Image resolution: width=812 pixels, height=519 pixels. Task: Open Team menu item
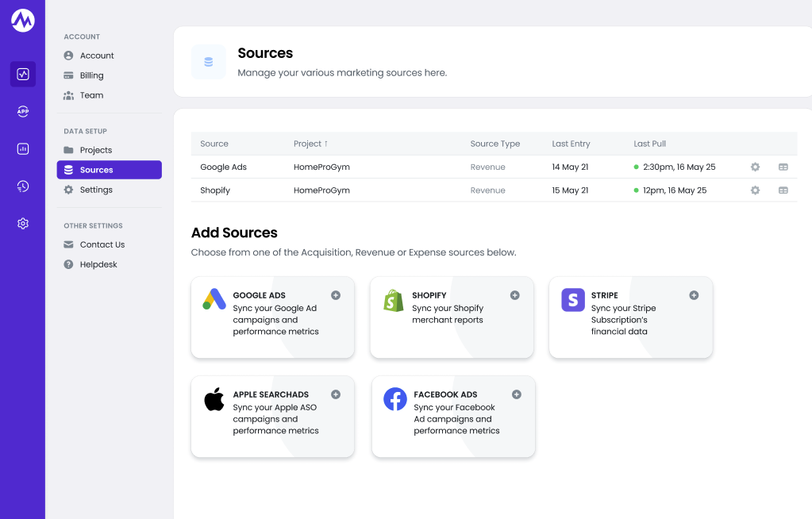tap(110, 95)
